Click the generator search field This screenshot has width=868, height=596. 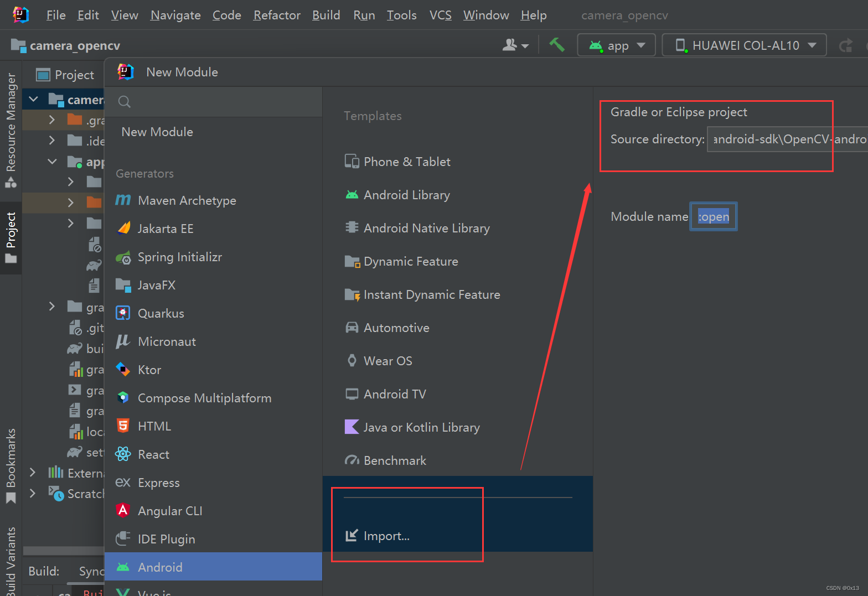click(x=213, y=102)
